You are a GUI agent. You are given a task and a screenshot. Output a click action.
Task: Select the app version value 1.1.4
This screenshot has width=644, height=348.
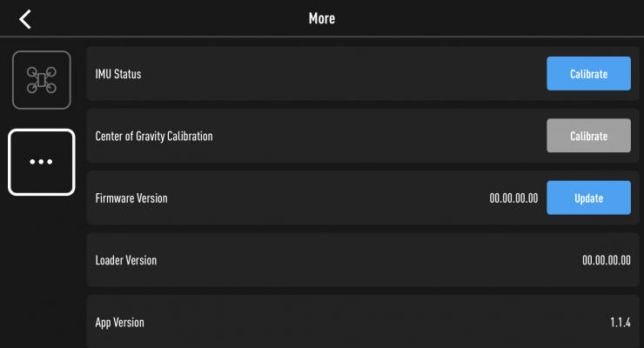click(x=621, y=323)
